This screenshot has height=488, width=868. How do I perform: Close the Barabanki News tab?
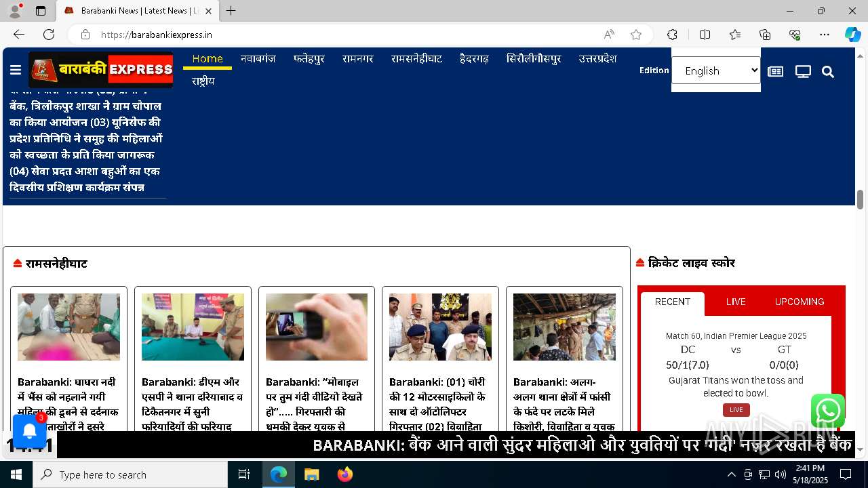pyautogui.click(x=208, y=11)
